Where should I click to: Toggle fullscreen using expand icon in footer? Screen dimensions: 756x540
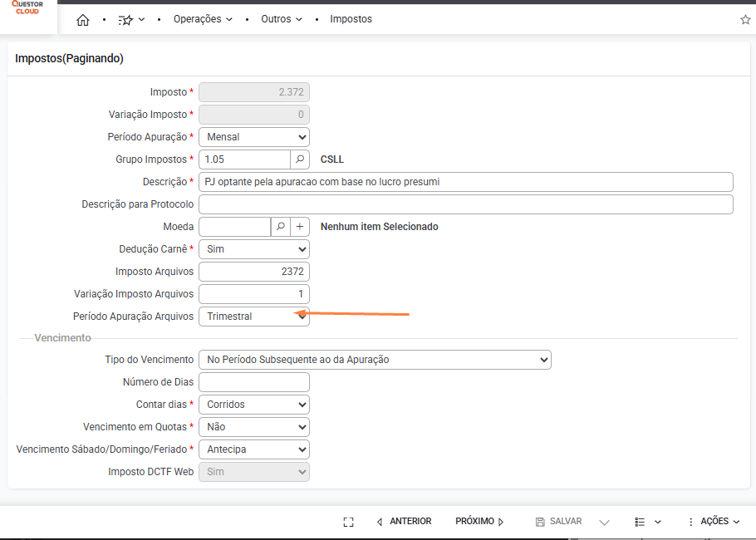349,522
